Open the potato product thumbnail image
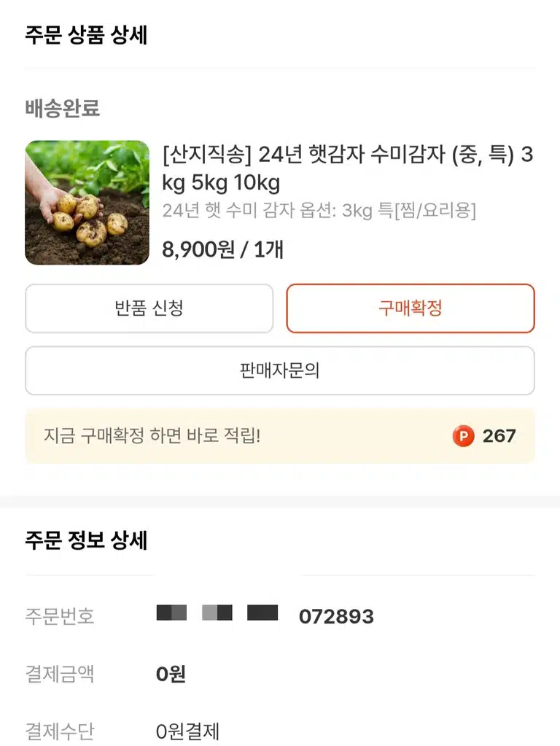Viewport: 560px width, 746px height. (87, 203)
